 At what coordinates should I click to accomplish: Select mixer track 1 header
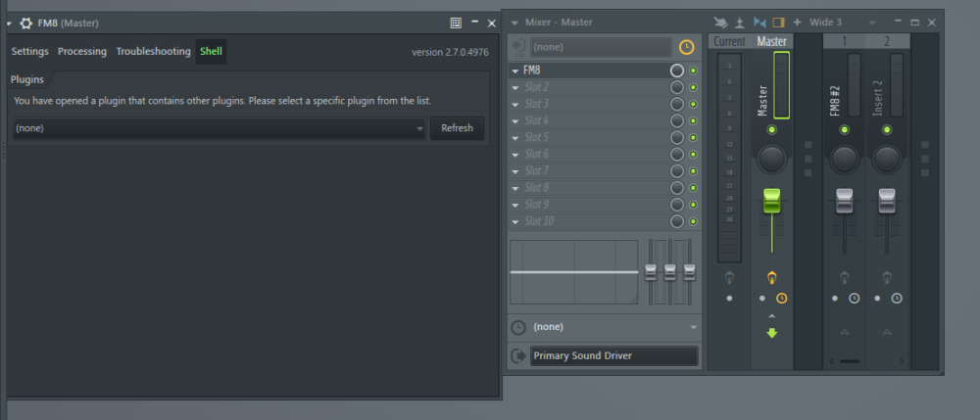tap(845, 41)
